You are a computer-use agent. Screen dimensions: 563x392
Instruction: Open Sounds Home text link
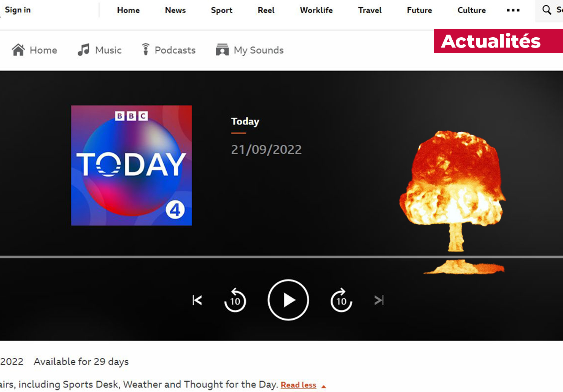(x=43, y=50)
